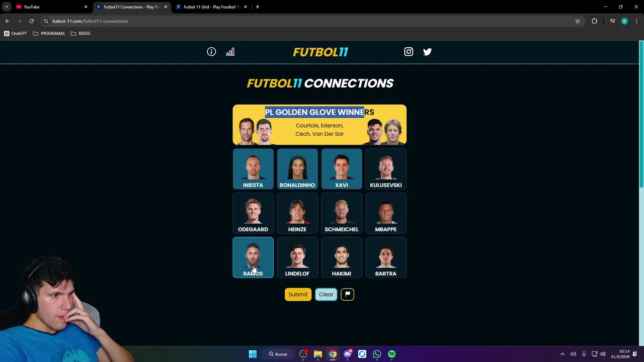Viewport: 644px width, 362px height.
Task: Select the Hakimi player card
Action: point(342,257)
